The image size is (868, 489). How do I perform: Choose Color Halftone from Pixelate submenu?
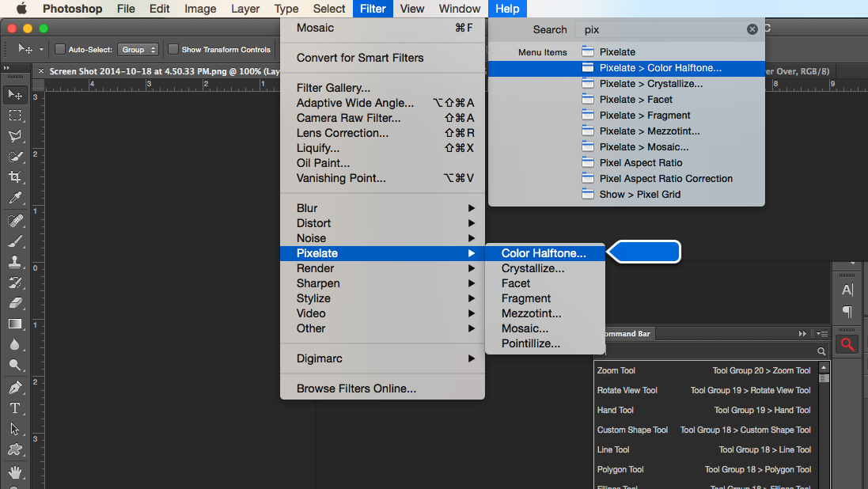point(544,253)
